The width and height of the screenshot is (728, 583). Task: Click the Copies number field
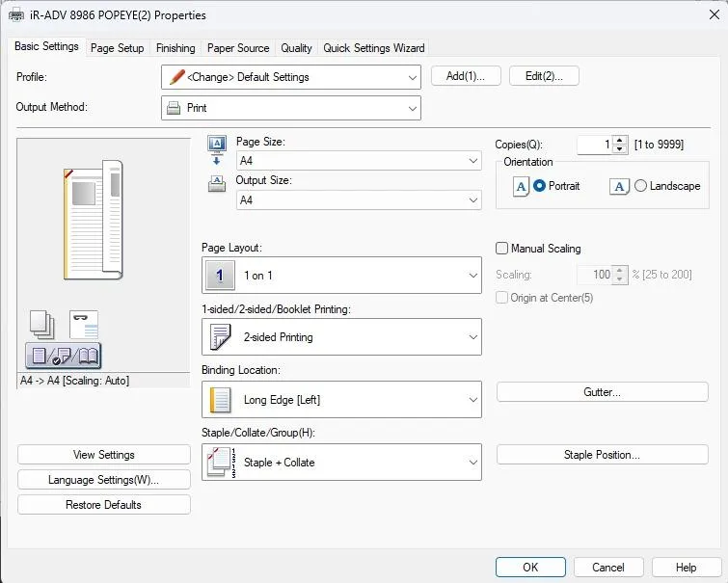pos(595,145)
